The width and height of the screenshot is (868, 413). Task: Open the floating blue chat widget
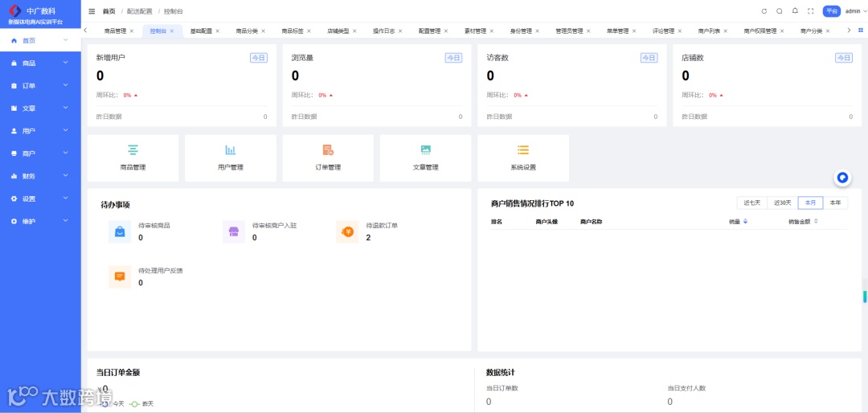[x=842, y=178]
